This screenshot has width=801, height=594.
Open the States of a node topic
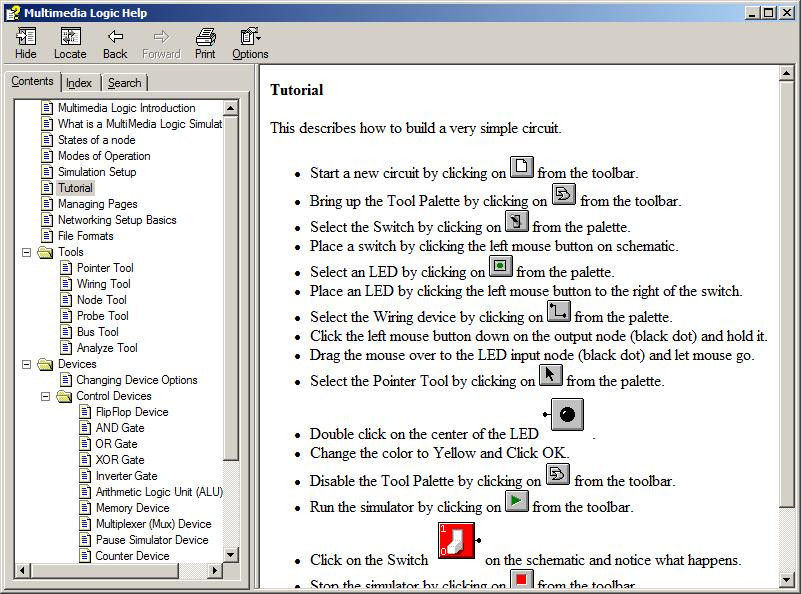(x=97, y=140)
